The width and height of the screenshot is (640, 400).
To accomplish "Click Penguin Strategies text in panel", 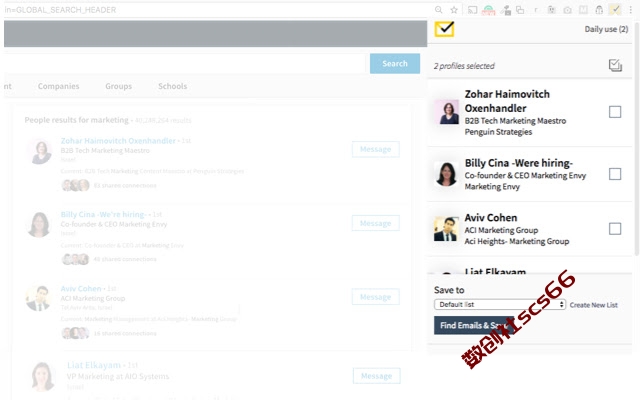I will pyautogui.click(x=498, y=132).
